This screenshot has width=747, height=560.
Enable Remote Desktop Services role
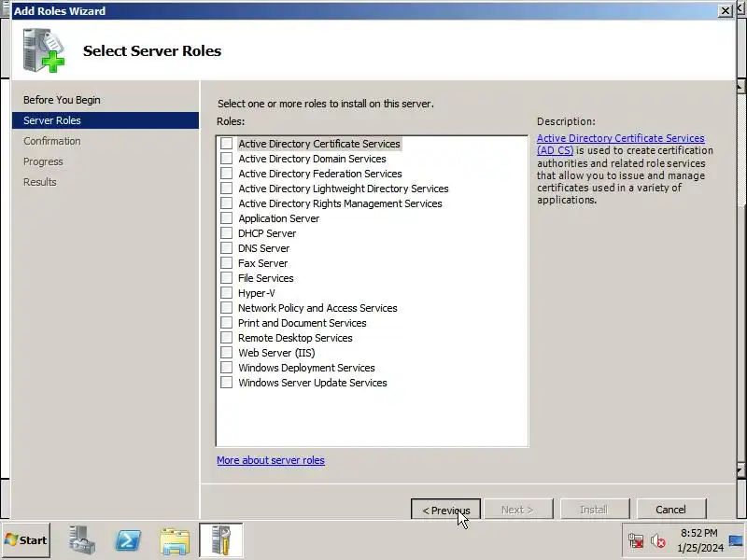point(226,338)
